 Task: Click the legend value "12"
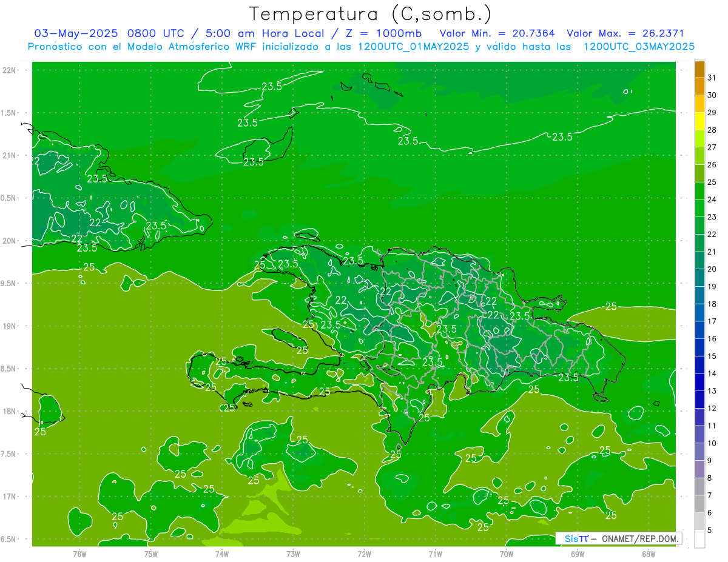(712, 409)
